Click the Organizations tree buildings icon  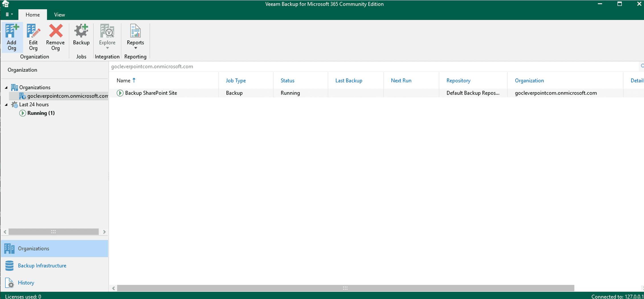(x=14, y=87)
